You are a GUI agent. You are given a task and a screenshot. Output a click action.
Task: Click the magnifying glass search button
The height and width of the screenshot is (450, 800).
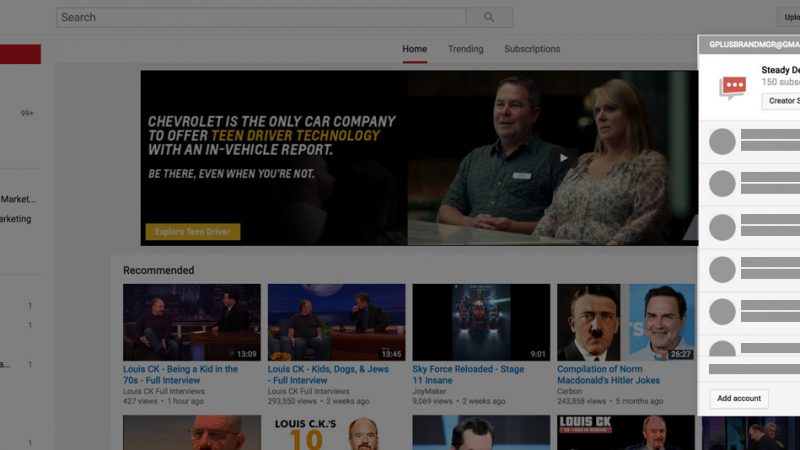[x=489, y=17]
